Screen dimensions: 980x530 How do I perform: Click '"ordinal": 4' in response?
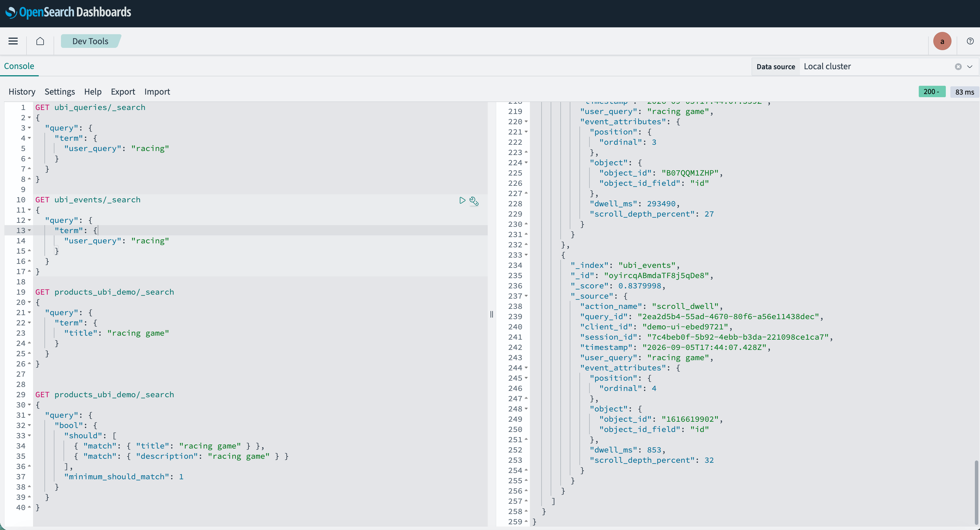point(628,388)
